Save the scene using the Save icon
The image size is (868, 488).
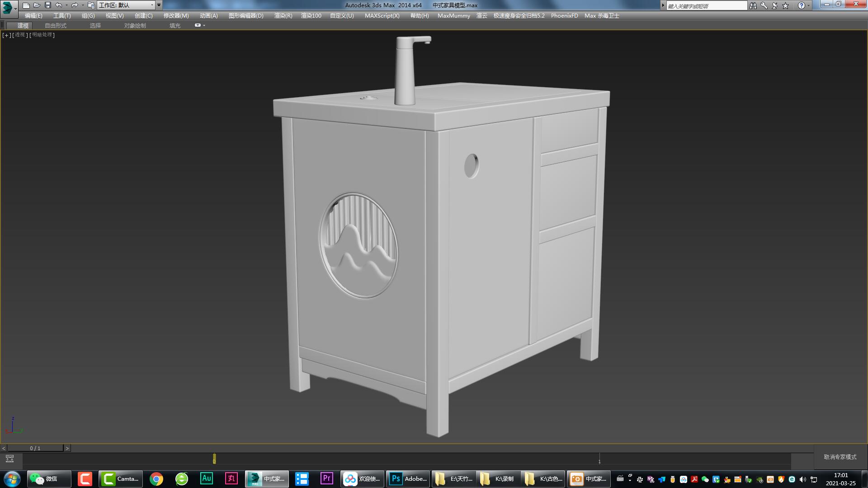pos(47,5)
